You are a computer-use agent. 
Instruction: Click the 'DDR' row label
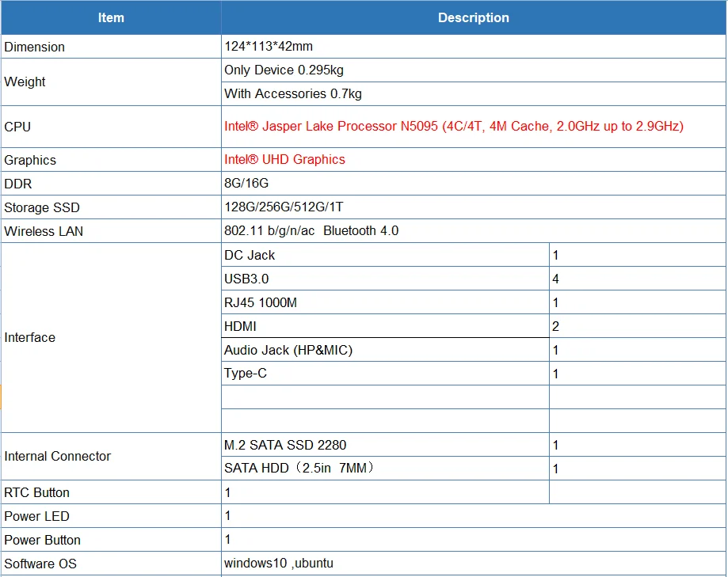17,184
